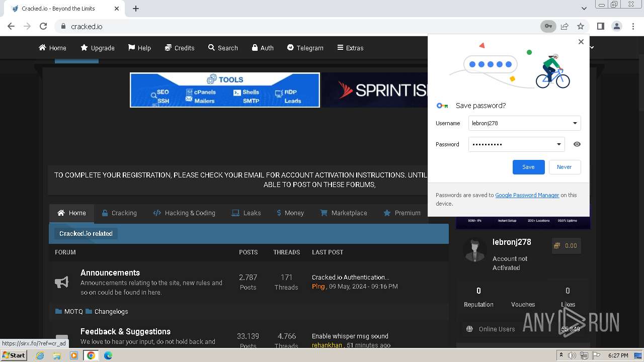Open Extras menu in navigation

pos(350,48)
